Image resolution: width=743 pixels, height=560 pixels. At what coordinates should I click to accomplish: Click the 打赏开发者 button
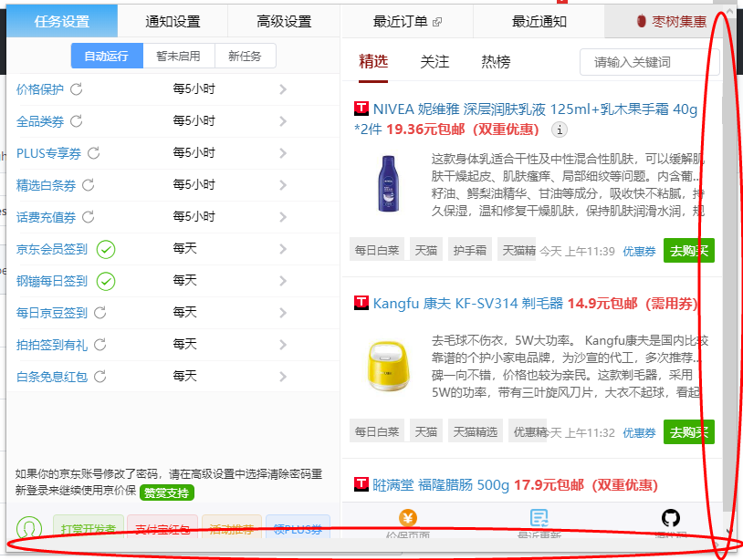89,528
